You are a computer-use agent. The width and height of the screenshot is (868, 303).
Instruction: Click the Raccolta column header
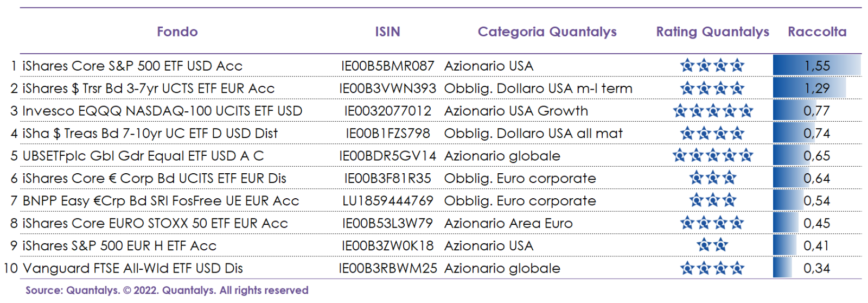point(816,31)
